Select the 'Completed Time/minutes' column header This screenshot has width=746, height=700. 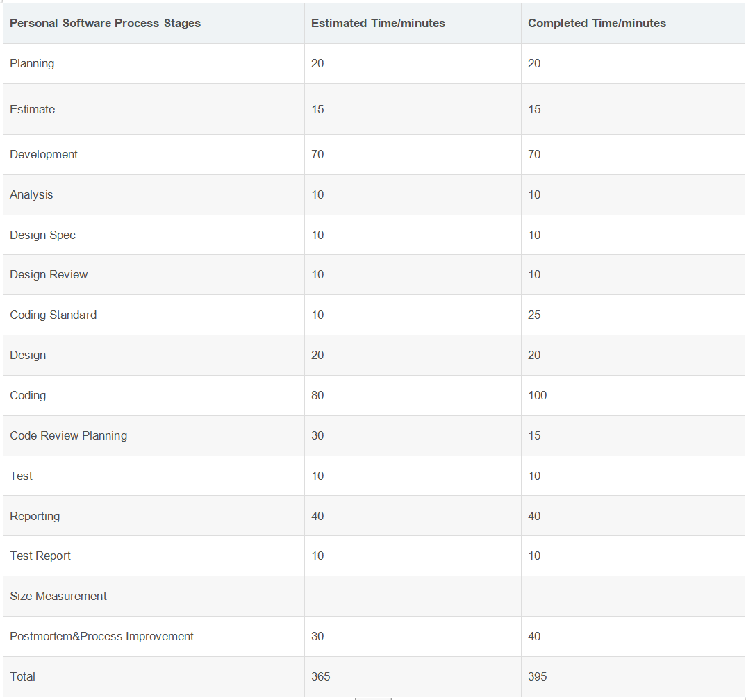(597, 24)
